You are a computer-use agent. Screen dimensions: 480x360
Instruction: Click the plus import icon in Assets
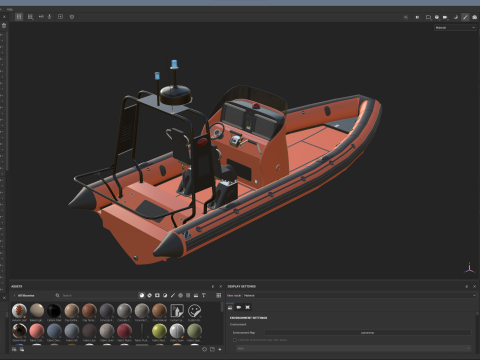tap(220, 349)
